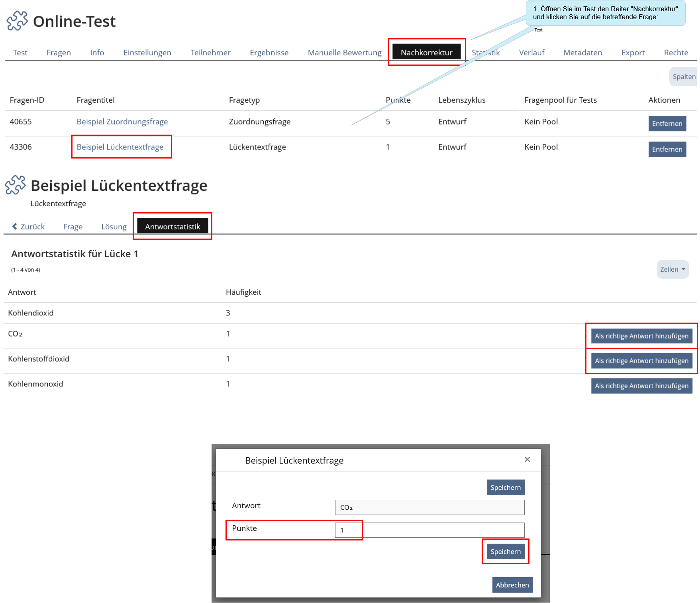
Task: Open the Beispiel Zuordnungsfrage link
Action: (x=122, y=121)
